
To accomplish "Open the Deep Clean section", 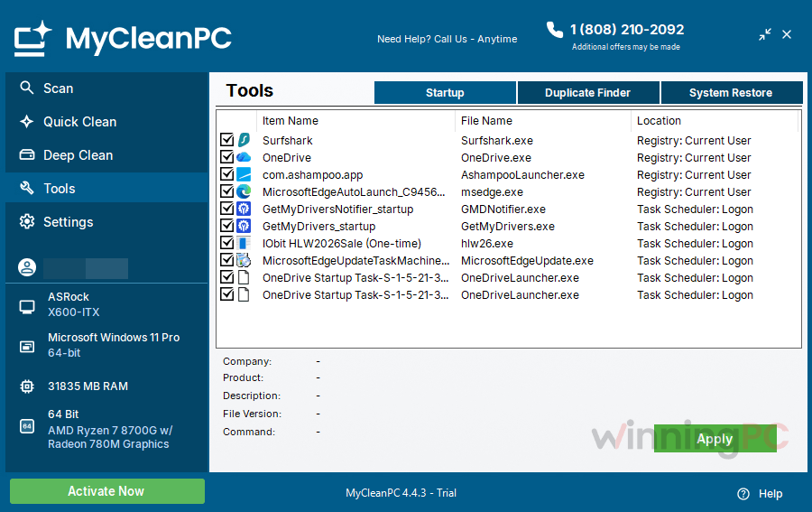I will 106,155.
